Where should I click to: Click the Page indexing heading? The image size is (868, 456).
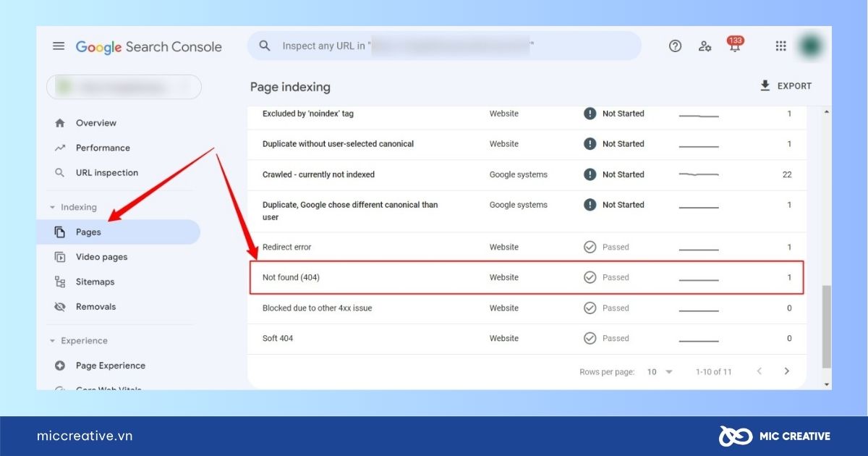click(x=290, y=87)
